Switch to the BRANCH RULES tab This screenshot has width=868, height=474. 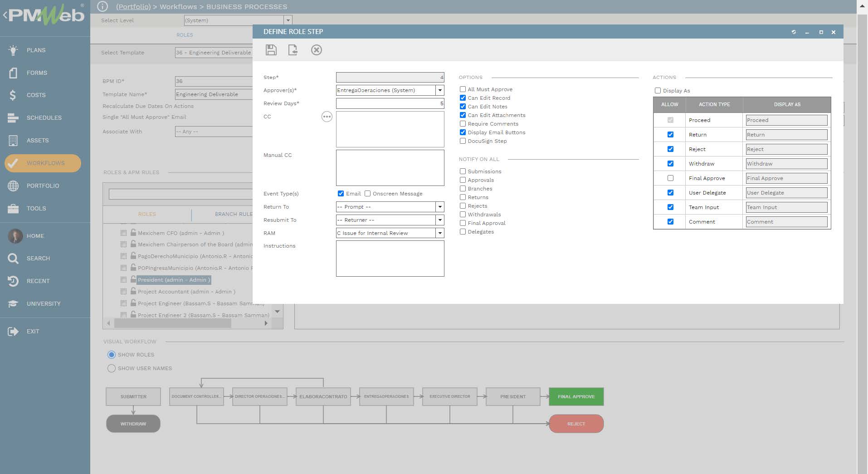[x=234, y=214]
